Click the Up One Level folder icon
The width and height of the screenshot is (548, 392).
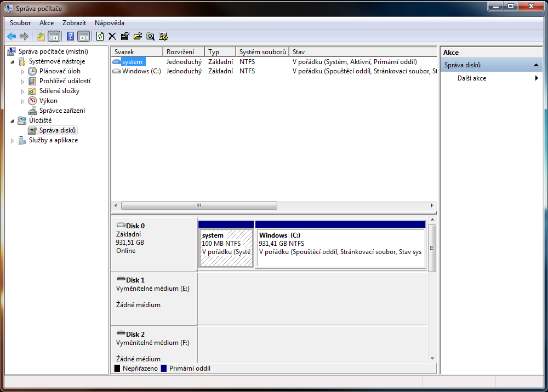[41, 37]
